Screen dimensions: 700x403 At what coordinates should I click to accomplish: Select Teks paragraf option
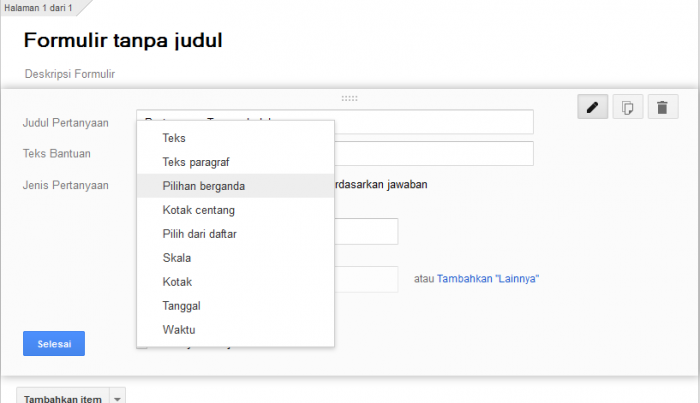tap(235, 162)
